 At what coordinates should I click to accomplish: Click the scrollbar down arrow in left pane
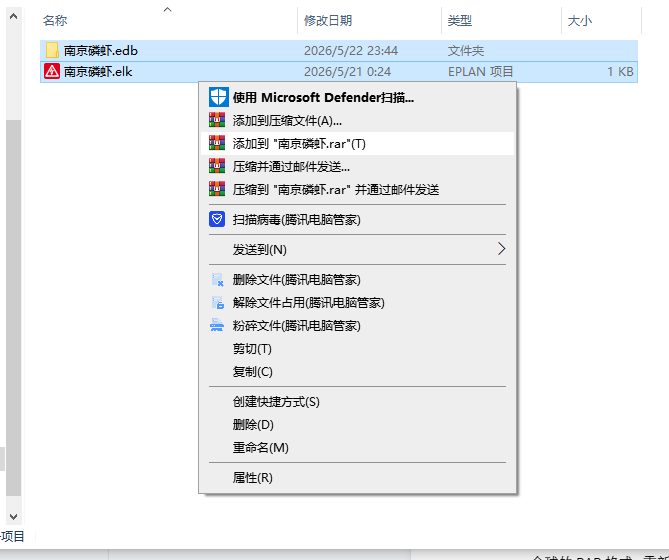coord(13,517)
